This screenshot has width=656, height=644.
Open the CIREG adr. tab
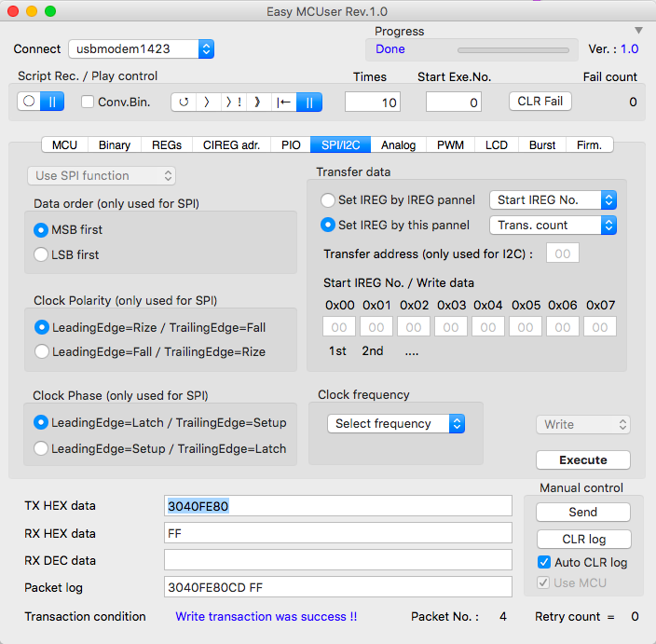click(x=231, y=144)
